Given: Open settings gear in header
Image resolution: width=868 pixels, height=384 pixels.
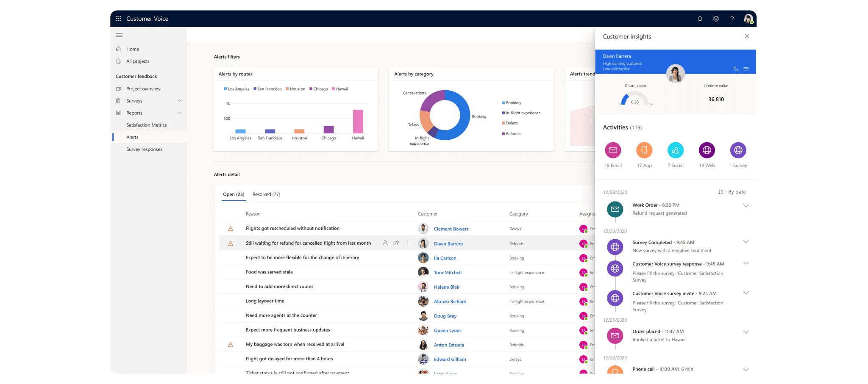Looking at the screenshot, I should pyautogui.click(x=716, y=19).
